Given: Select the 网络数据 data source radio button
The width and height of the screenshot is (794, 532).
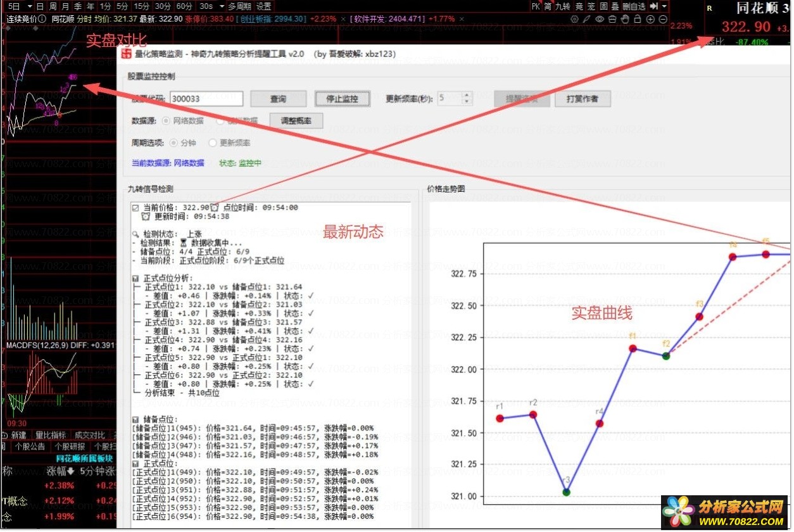Looking at the screenshot, I should click(167, 120).
